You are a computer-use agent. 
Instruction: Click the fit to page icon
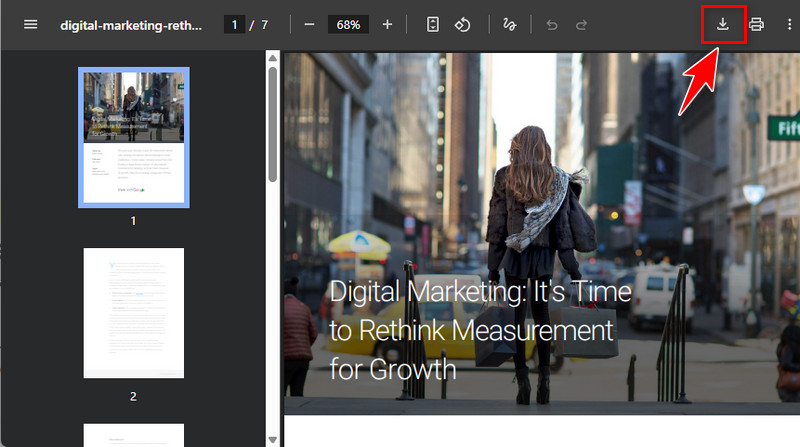click(x=432, y=24)
